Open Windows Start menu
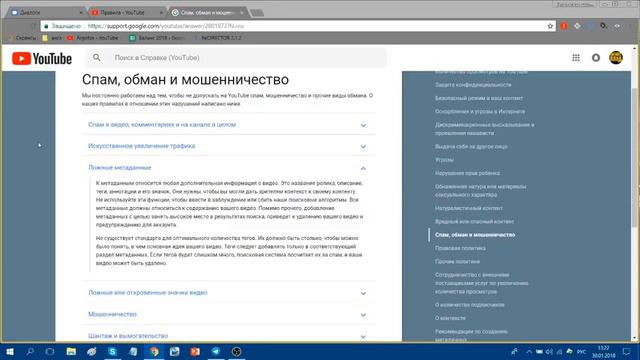Screen dimensions: 640x360 10,351
